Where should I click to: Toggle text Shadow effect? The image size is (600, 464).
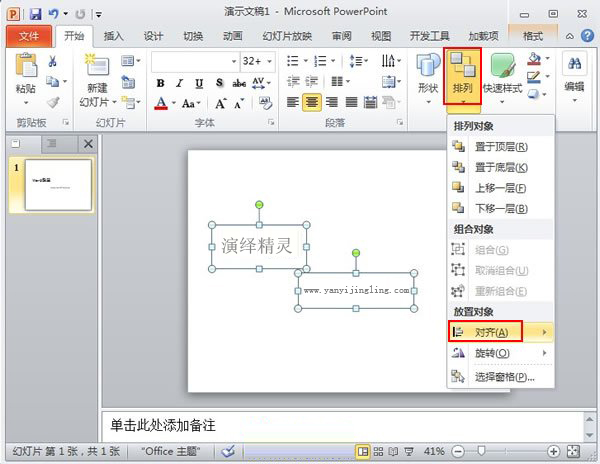(x=219, y=83)
